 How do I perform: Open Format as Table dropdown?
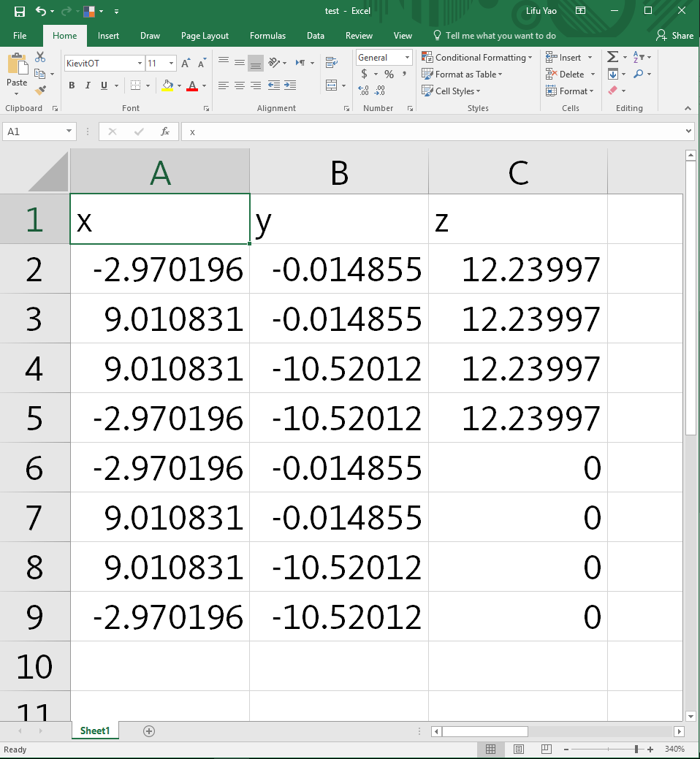point(463,74)
